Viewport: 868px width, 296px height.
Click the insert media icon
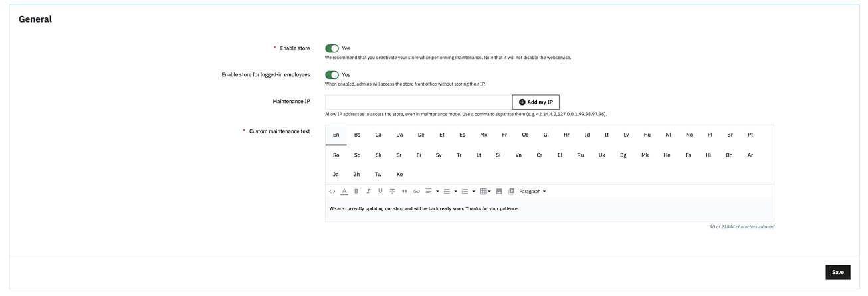click(x=511, y=192)
